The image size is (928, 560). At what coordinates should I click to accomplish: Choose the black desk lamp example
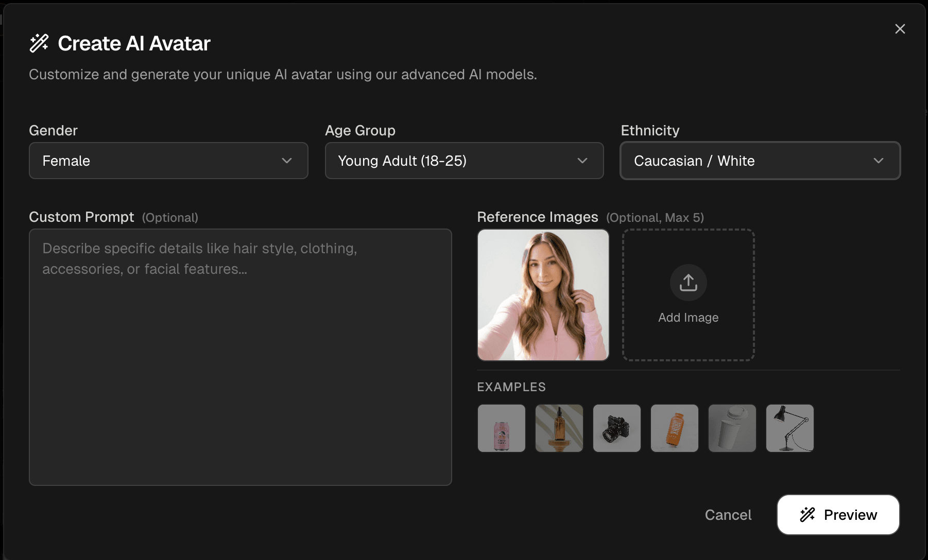789,428
